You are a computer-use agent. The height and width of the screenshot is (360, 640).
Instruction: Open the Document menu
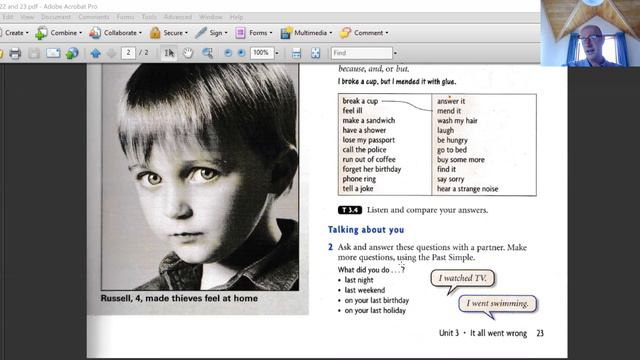pos(56,17)
